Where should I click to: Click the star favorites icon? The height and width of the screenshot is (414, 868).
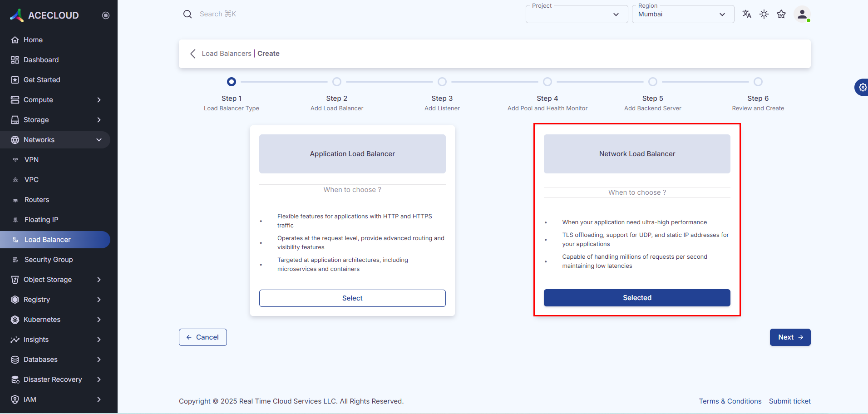781,14
